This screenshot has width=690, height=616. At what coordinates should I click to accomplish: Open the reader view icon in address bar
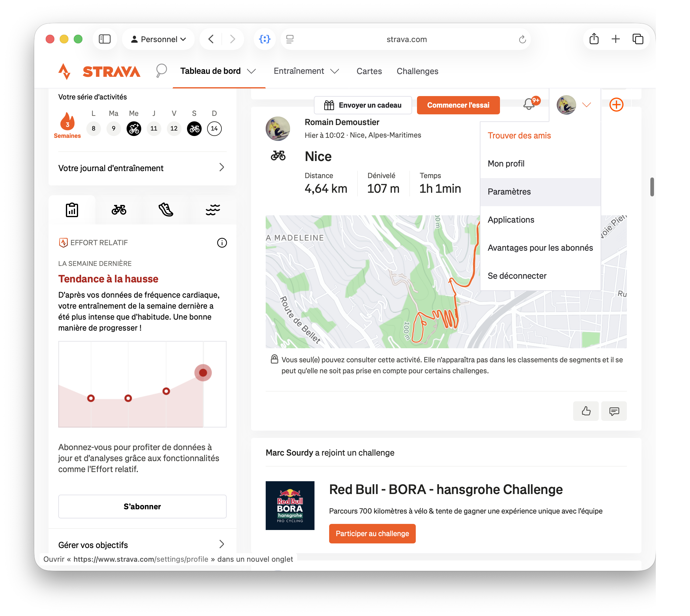(290, 39)
